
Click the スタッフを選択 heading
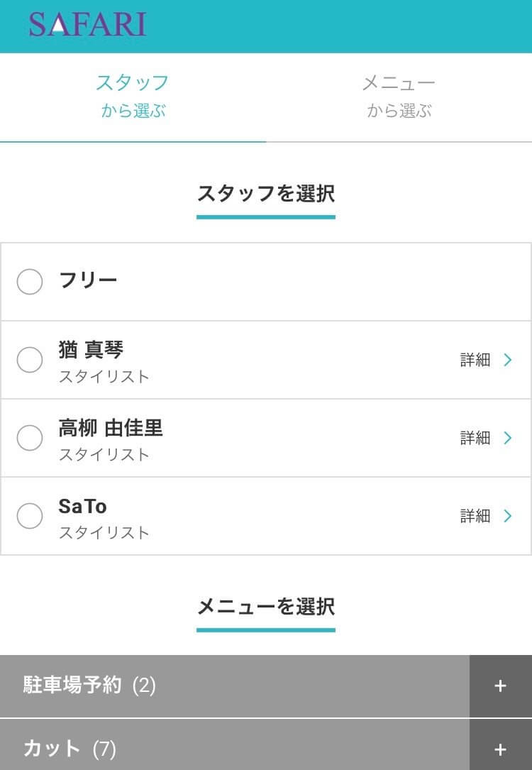pos(266,194)
